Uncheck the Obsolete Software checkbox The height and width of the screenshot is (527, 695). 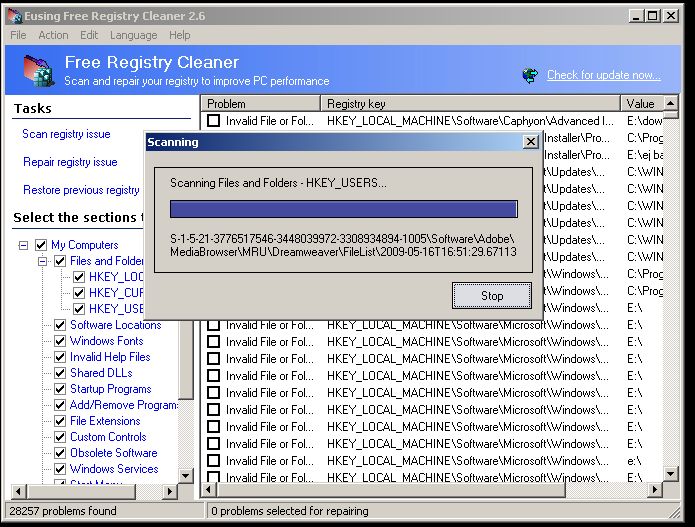point(60,453)
